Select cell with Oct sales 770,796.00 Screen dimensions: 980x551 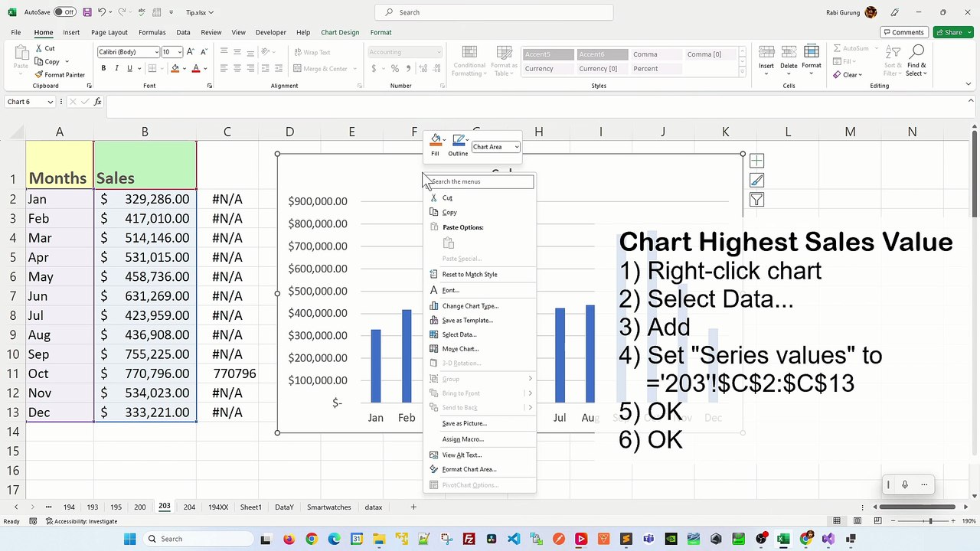pos(145,373)
